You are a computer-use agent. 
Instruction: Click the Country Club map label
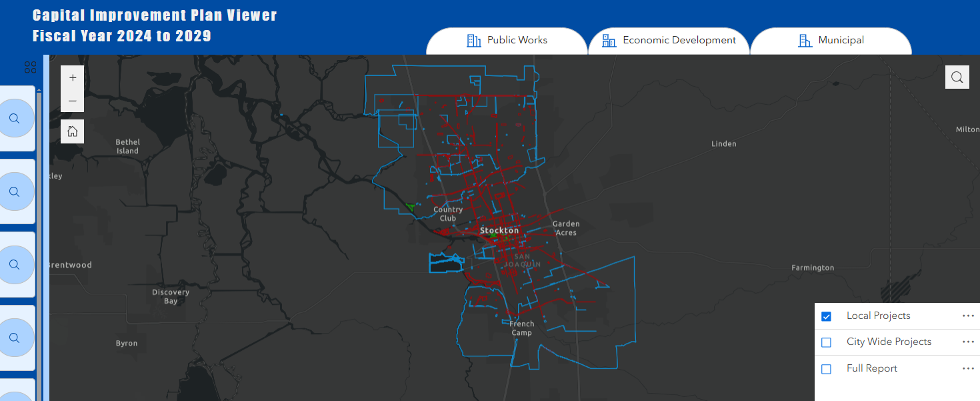coord(448,214)
